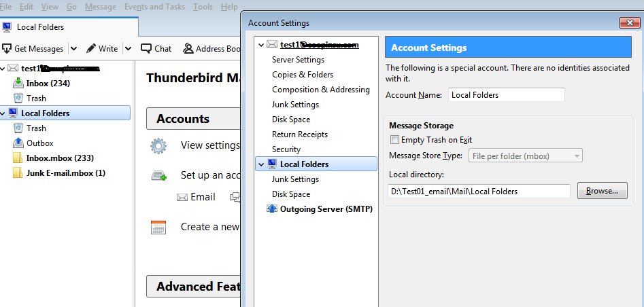Image resolution: width=644 pixels, height=307 pixels.
Task: Select Junk E-mail.mbox (1) folder label
Action: pyautogui.click(x=66, y=173)
